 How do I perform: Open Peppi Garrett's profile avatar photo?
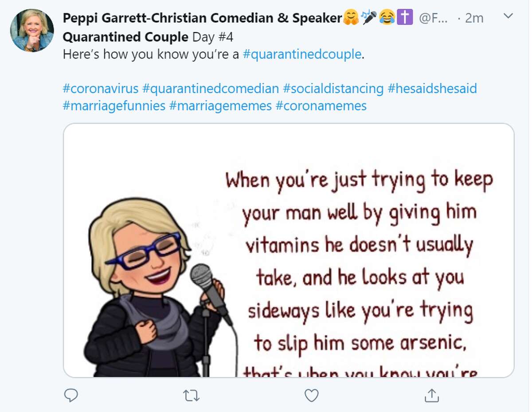tap(32, 30)
